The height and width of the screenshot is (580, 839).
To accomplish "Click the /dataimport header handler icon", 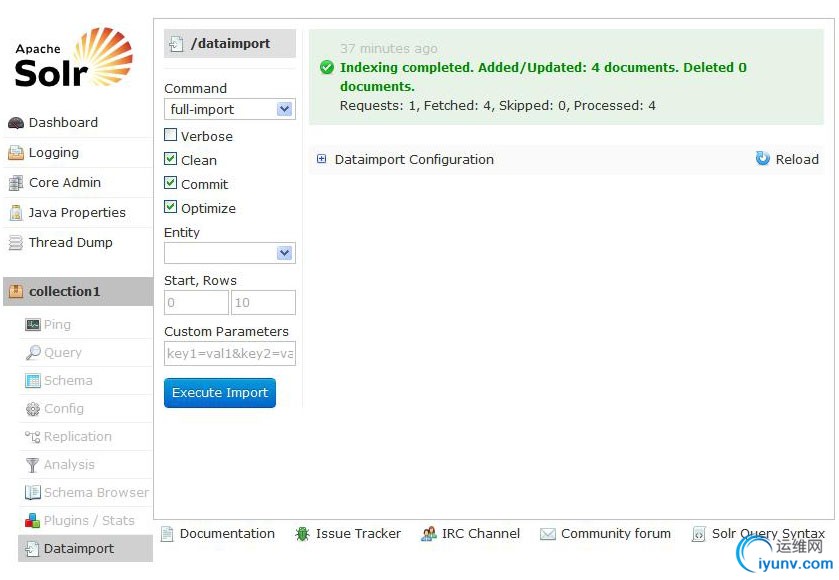I will 177,44.
